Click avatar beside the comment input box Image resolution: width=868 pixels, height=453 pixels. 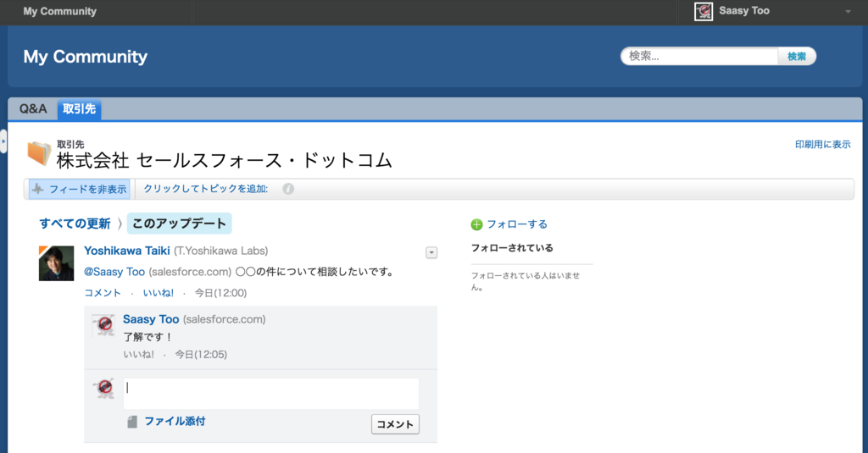point(104,389)
